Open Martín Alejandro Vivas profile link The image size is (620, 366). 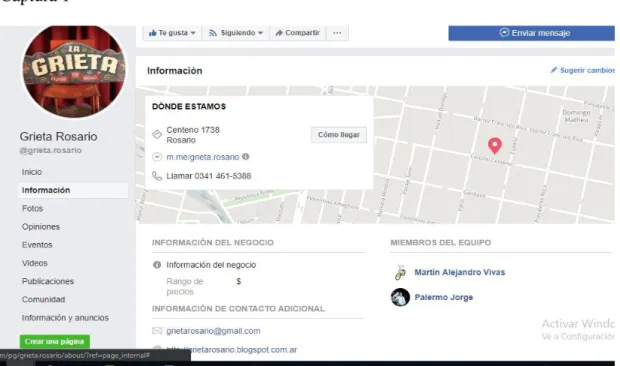pyautogui.click(x=459, y=272)
